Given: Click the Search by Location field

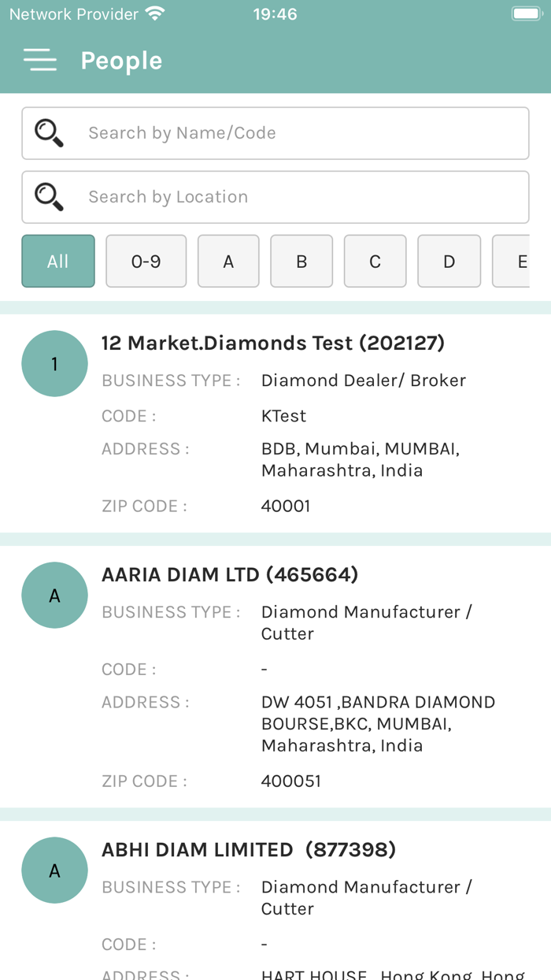Looking at the screenshot, I should coord(275,196).
